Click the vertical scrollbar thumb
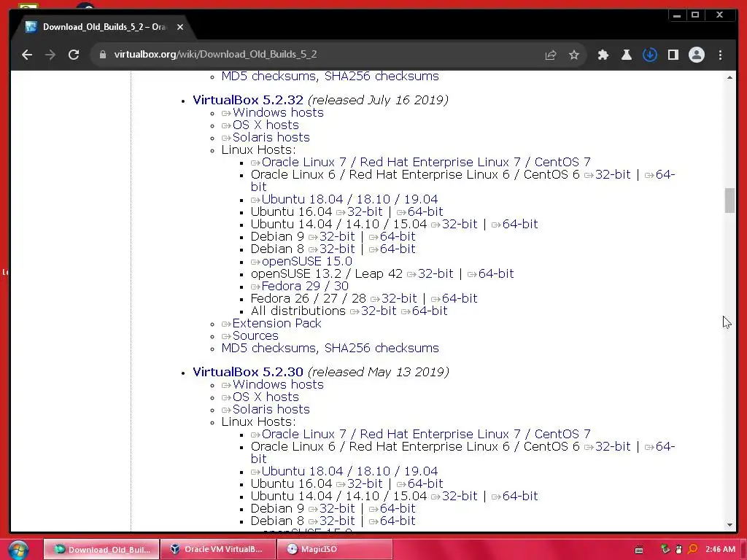Screen dimensions: 747x560 (x=729, y=201)
